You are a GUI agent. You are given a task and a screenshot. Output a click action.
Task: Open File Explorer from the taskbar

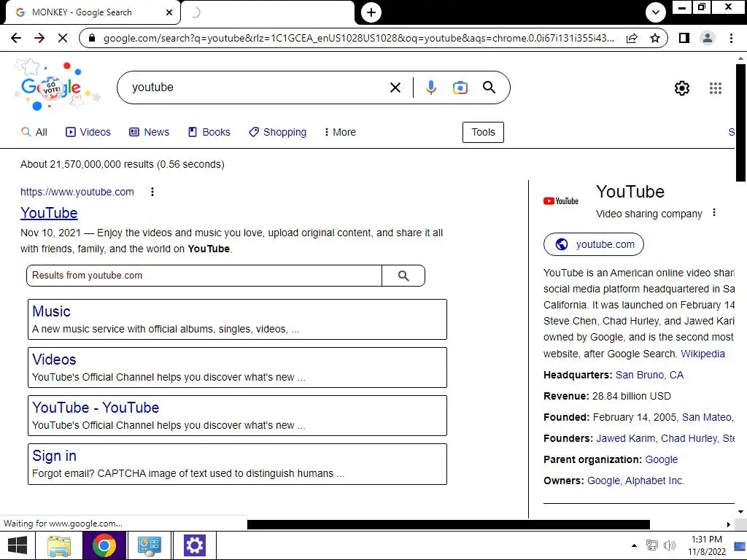pyautogui.click(x=59, y=545)
